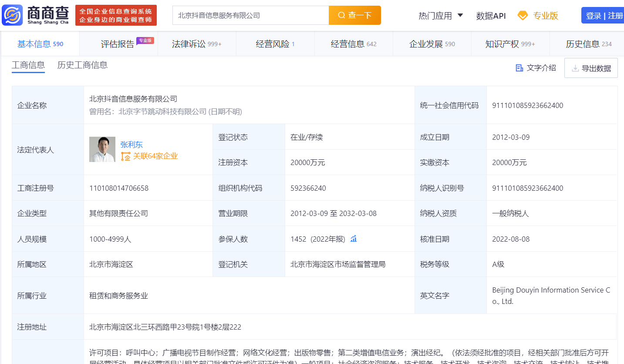The height and width of the screenshot is (364, 624).
Task: Open the 基本信息 tab
Action: click(40, 44)
